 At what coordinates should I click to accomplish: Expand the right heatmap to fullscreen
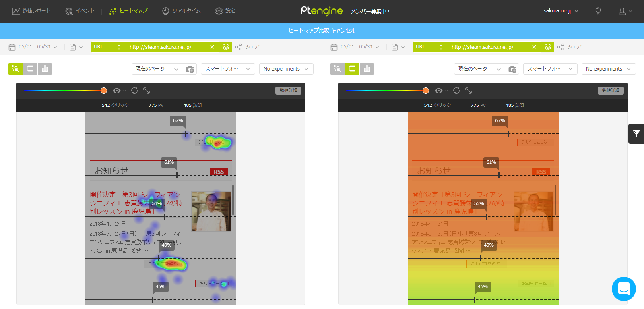(x=469, y=91)
